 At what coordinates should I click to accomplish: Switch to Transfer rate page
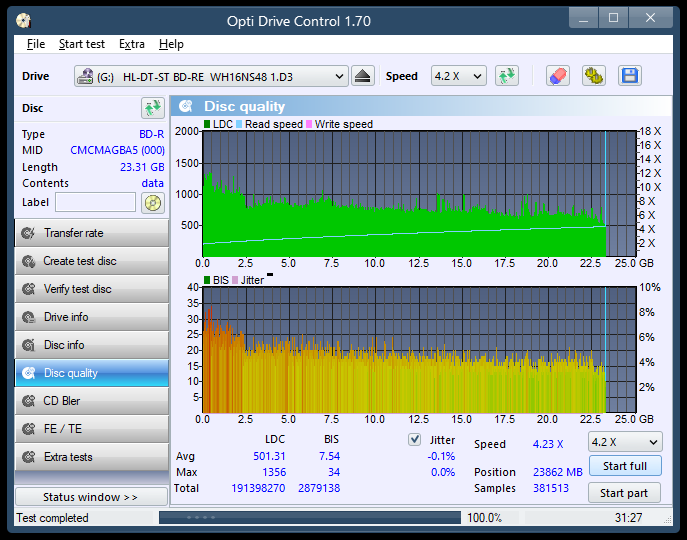coord(92,233)
